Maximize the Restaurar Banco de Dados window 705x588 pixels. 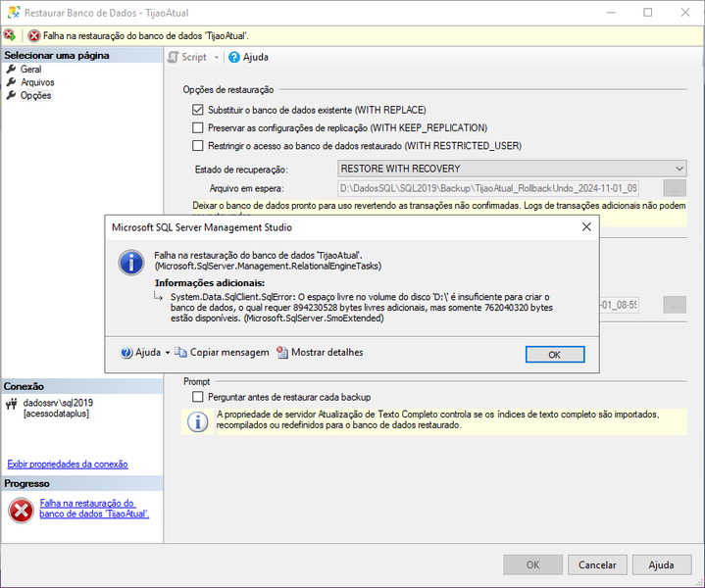tap(648, 12)
